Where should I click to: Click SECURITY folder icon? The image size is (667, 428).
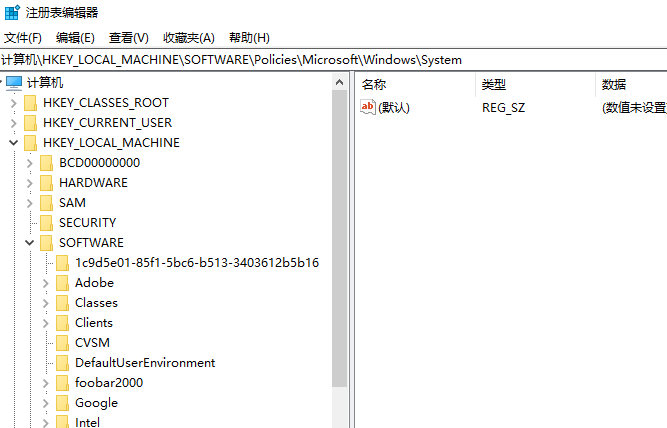tap(46, 223)
